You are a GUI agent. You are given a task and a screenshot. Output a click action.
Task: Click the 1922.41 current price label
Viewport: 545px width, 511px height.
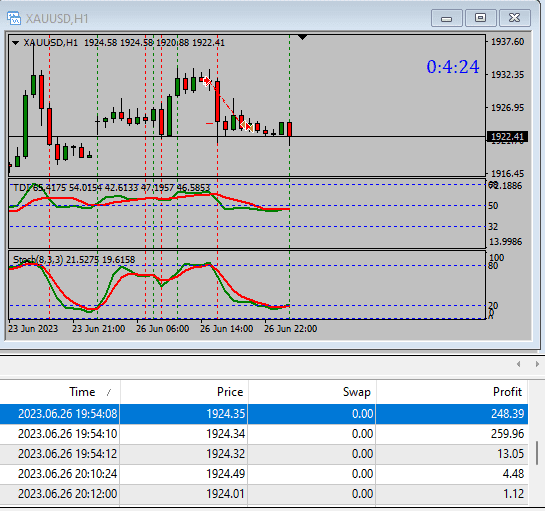click(x=507, y=136)
